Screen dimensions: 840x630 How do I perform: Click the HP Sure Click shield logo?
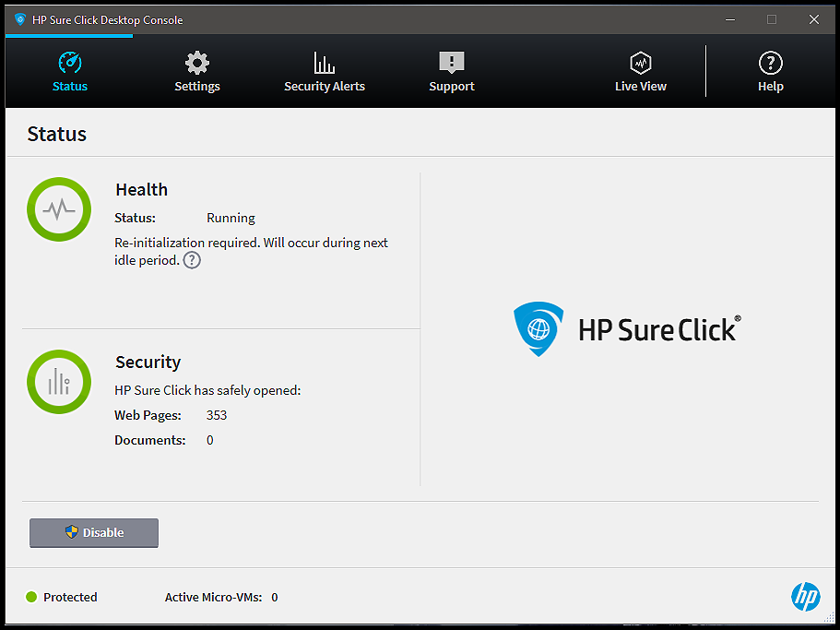tap(538, 329)
